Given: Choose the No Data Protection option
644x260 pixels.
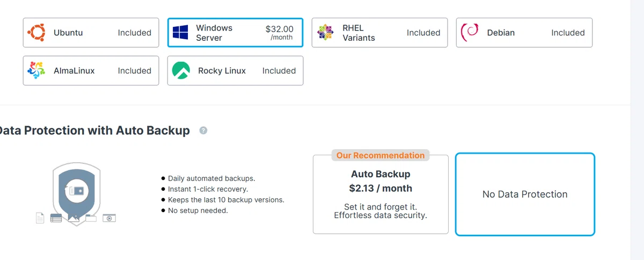Looking at the screenshot, I should point(525,194).
